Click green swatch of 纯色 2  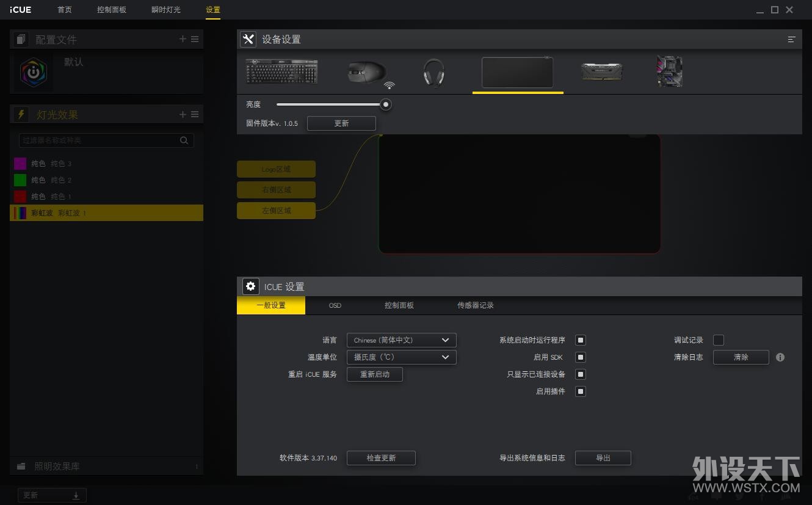(x=20, y=180)
